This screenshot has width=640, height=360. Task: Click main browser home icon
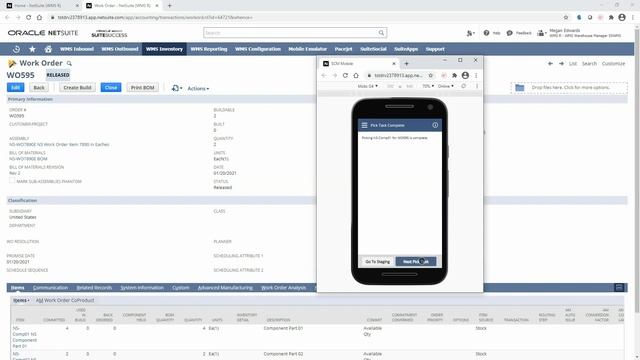tap(39, 18)
